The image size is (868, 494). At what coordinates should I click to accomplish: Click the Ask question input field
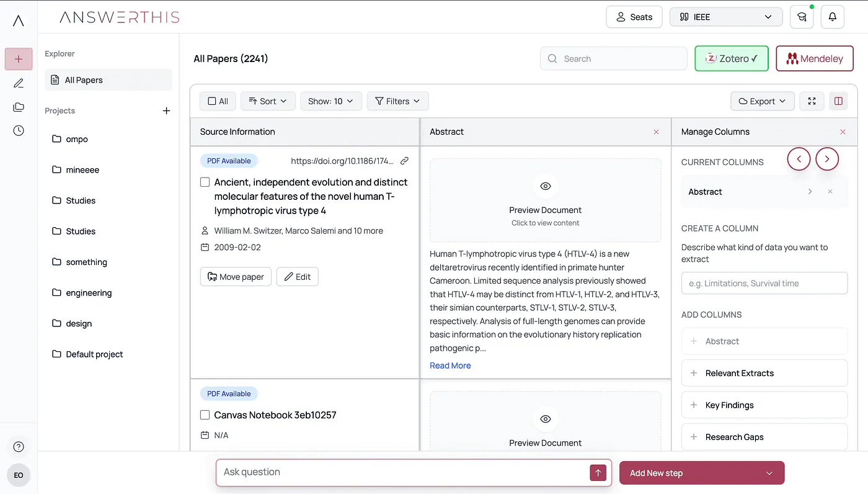click(402, 472)
